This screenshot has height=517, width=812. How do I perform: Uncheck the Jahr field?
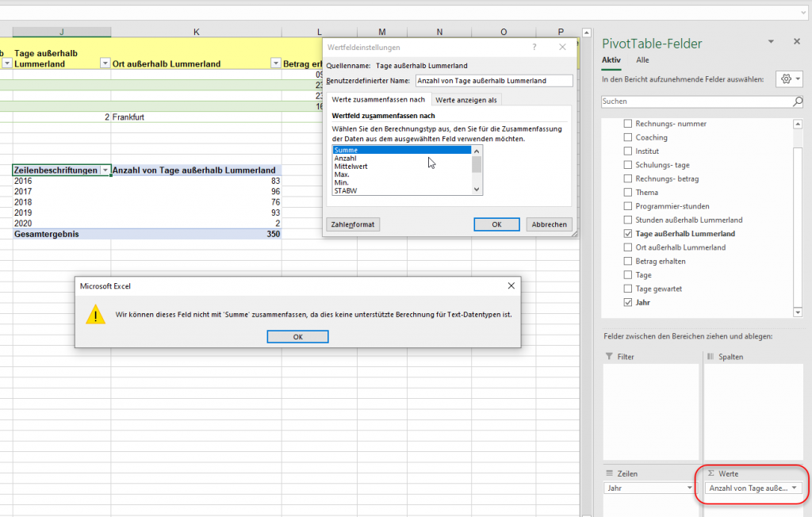(628, 303)
